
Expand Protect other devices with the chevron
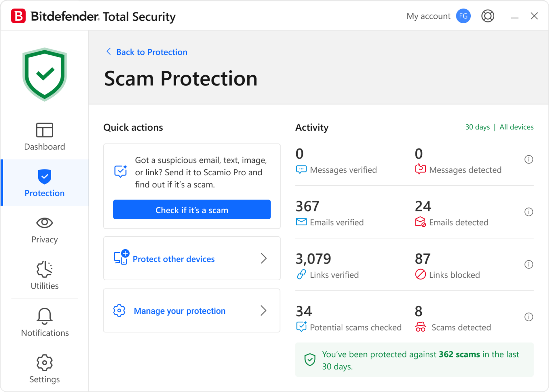[263, 258]
